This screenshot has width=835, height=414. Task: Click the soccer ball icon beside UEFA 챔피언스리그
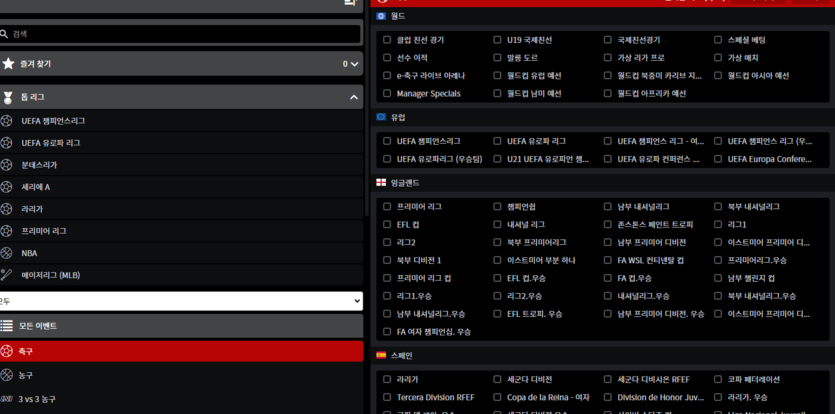pos(6,121)
